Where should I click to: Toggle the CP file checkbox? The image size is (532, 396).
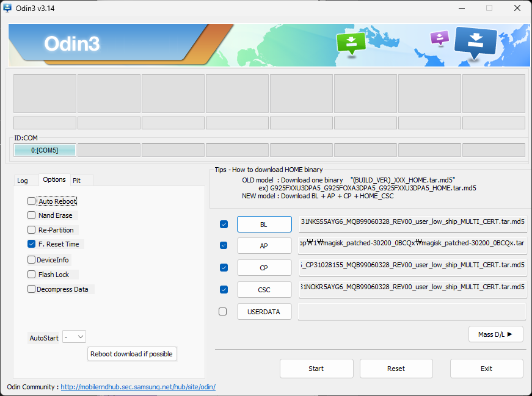point(224,267)
